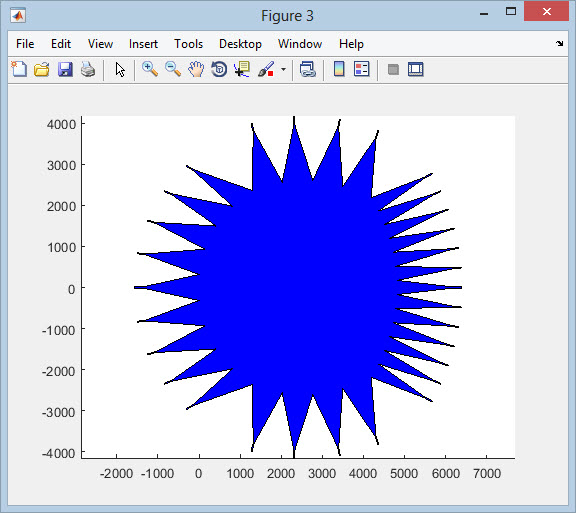
Task: Activate the Zoom In magnifier tool
Action: (150, 69)
